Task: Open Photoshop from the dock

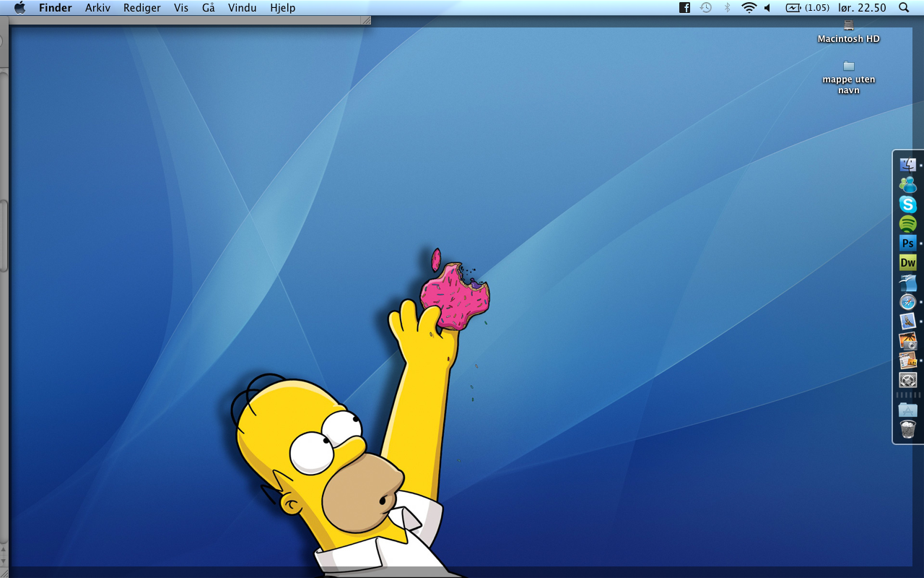Action: click(x=907, y=243)
